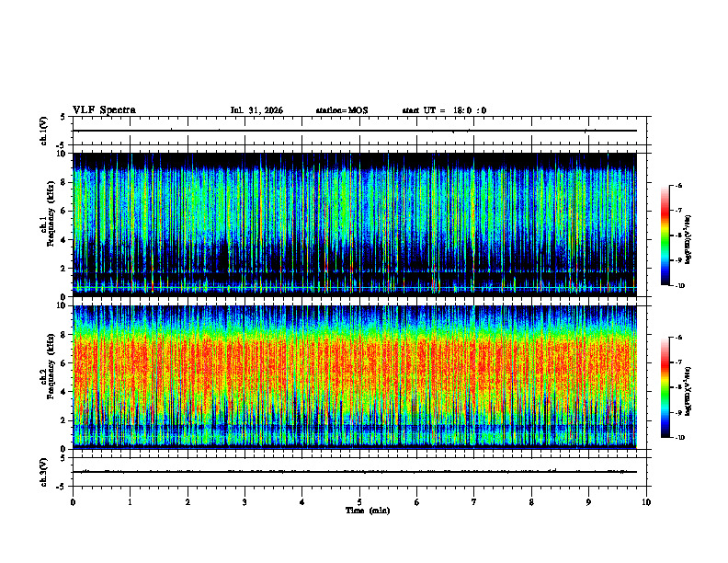Click the ch.1 colorbar "-6" tick label
This screenshot has height=563, width=728.
click(x=677, y=185)
